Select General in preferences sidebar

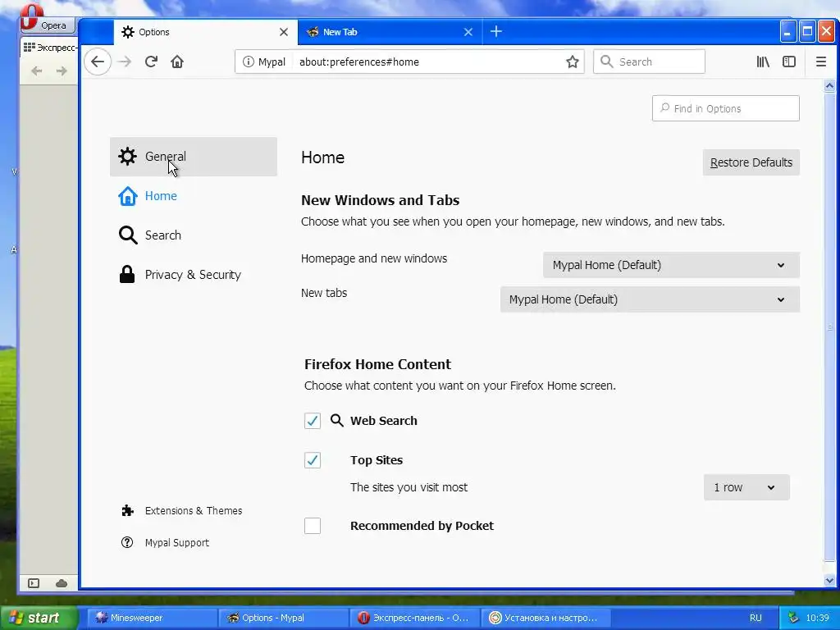(x=194, y=157)
